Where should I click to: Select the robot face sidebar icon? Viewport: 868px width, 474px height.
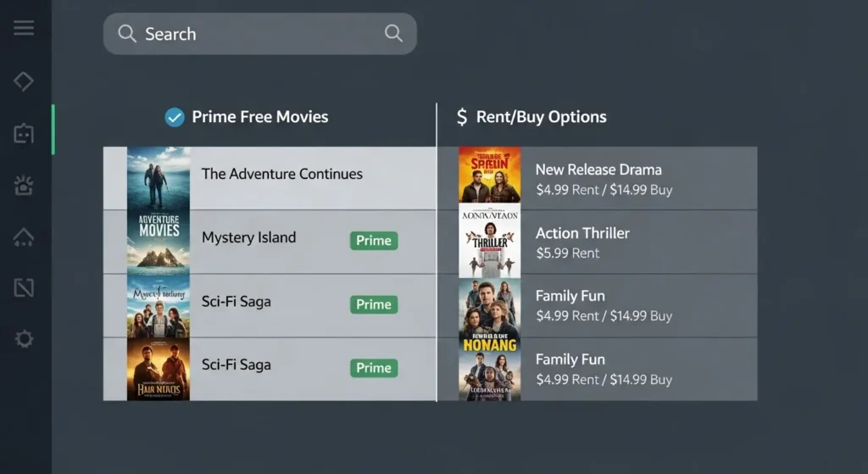click(x=24, y=133)
